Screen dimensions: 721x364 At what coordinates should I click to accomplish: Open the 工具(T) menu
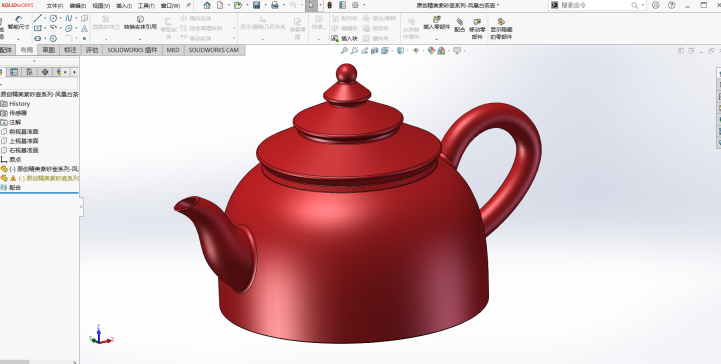(146, 6)
